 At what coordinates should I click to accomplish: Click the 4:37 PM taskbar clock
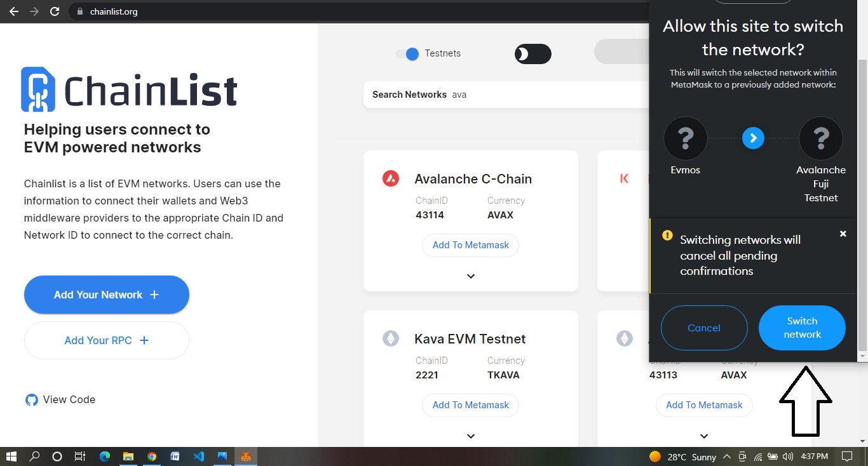tap(814, 456)
